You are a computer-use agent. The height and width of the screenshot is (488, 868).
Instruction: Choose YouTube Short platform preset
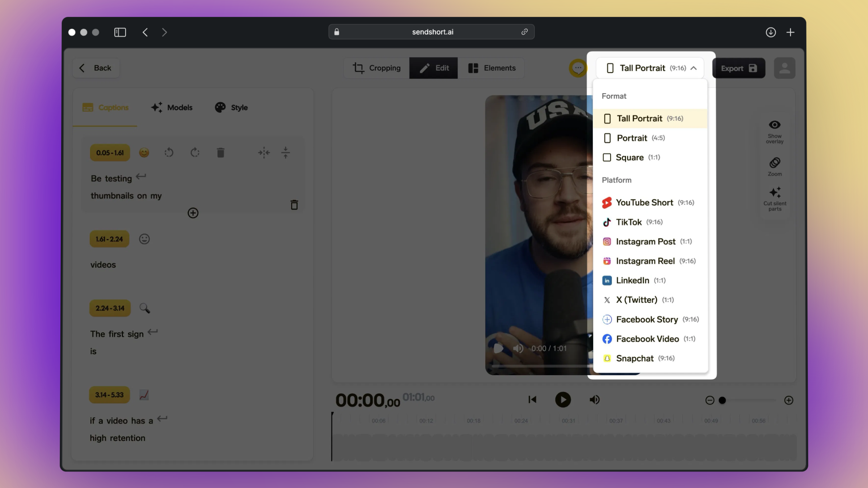[x=650, y=202]
